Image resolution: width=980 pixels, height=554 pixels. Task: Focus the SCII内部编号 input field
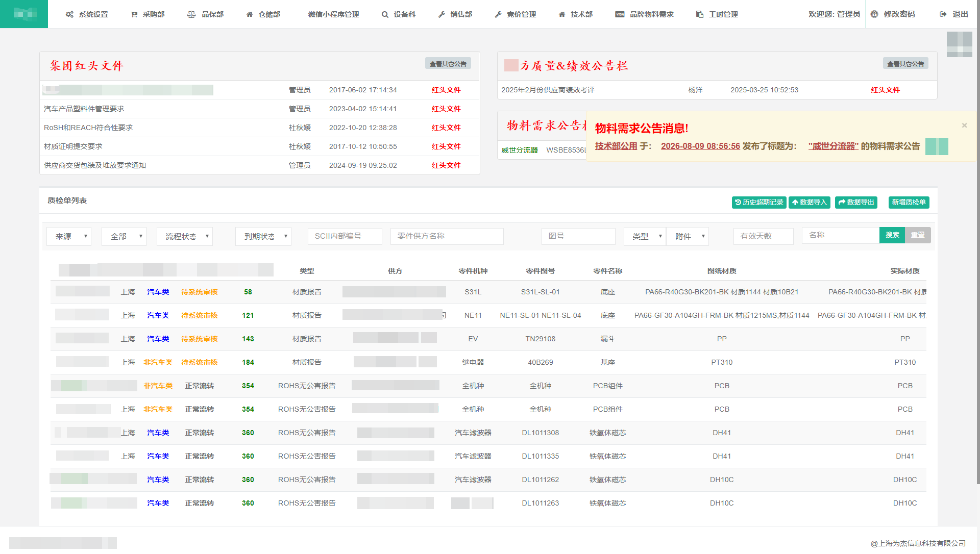pyautogui.click(x=345, y=236)
